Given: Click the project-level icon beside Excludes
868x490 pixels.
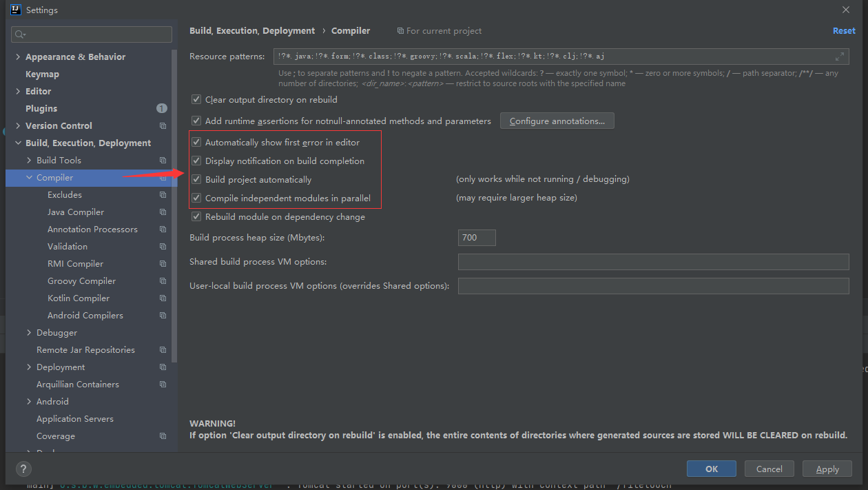Looking at the screenshot, I should (163, 195).
